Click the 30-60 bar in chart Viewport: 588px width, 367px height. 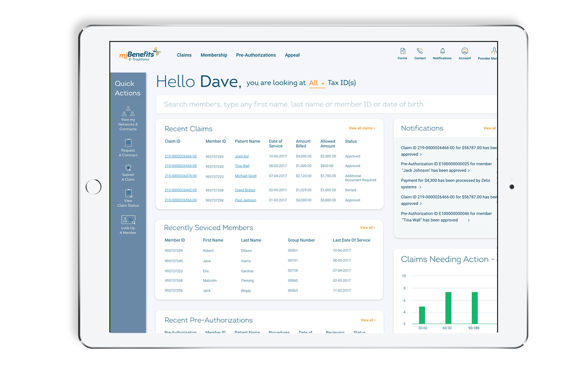point(422,315)
